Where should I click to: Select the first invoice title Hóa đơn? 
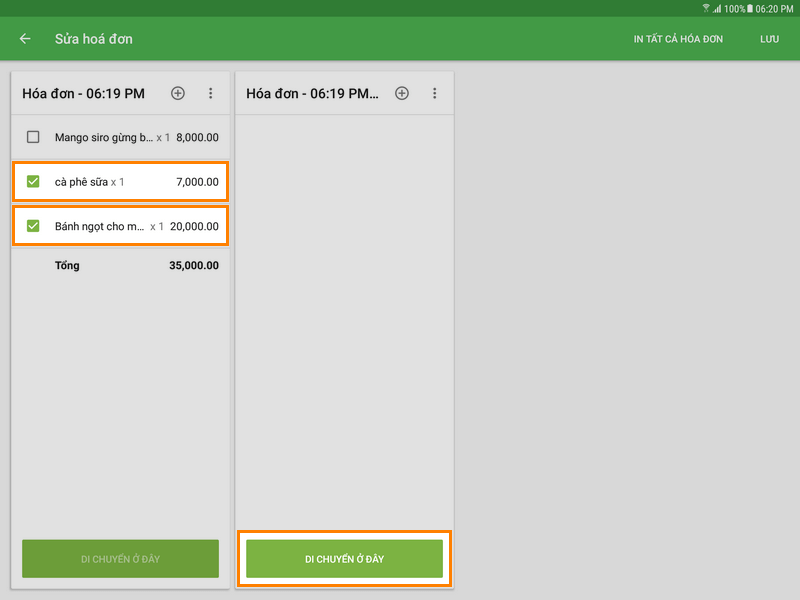pos(83,93)
